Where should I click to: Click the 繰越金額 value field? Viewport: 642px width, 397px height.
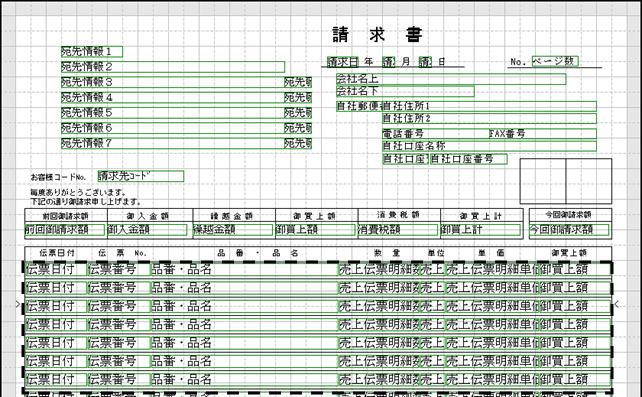pyautogui.click(x=233, y=230)
